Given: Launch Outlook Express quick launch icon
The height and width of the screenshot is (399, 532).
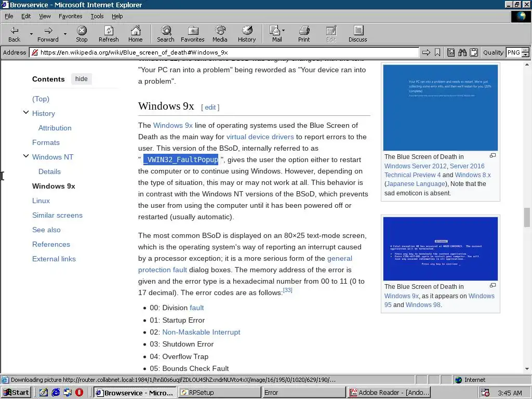Looking at the screenshot, I should pos(68,393).
